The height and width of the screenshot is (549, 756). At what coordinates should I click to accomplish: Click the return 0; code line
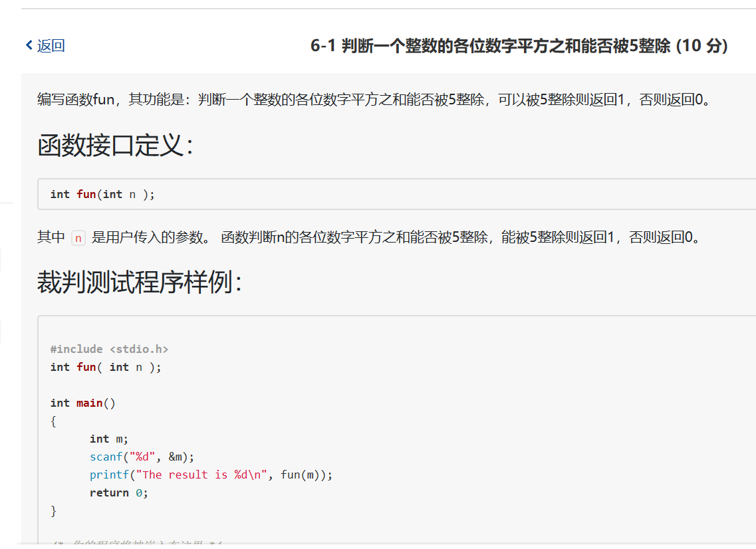click(x=119, y=493)
